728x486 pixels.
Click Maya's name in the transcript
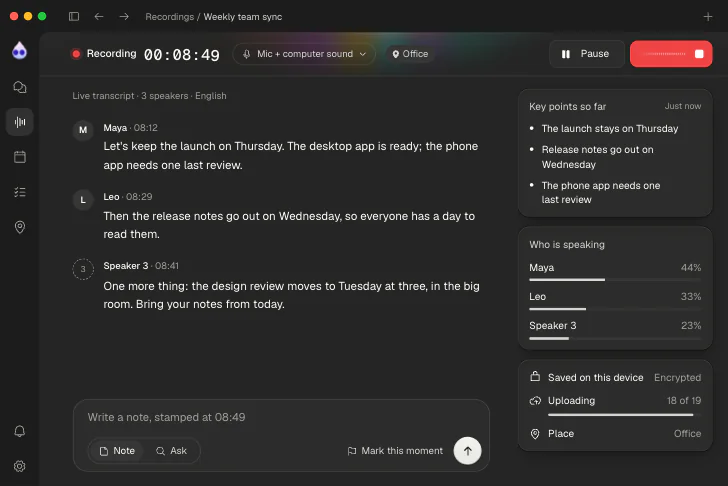[115, 128]
